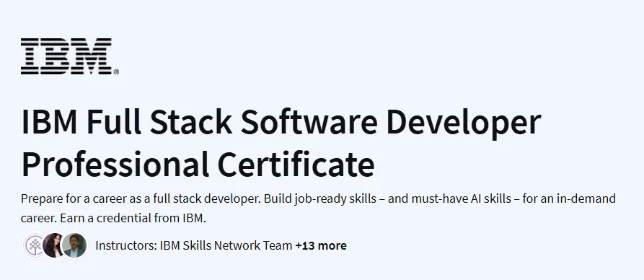Open the IBM Skills Network Team instructor link
Viewport: 644px width, 280px height.
(226, 245)
